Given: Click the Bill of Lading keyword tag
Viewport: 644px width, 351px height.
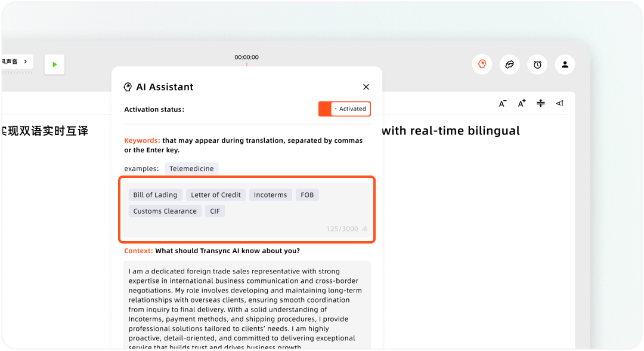Looking at the screenshot, I should 155,195.
